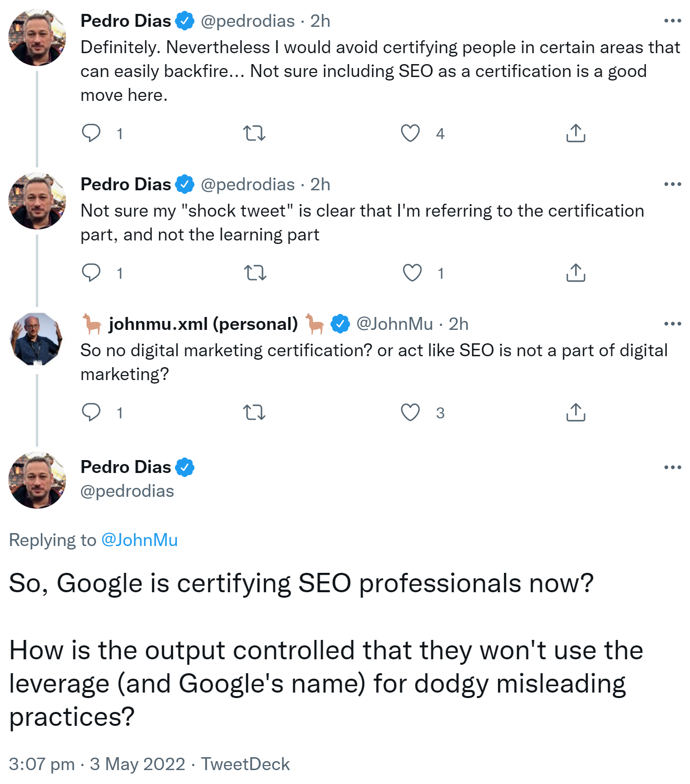Select the @pedrodias handle on the bottom tweet
Image resolution: width=690 pixels, height=784 pixels.
127,491
